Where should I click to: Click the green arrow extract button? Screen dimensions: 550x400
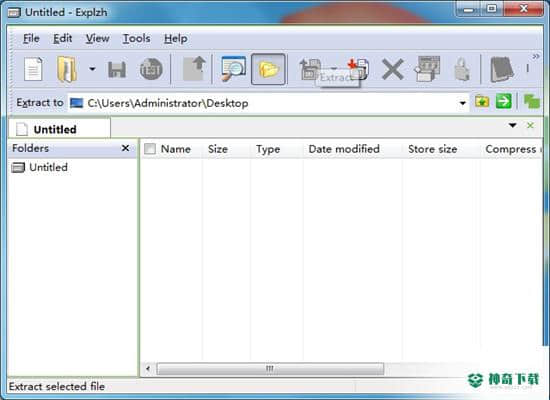(x=504, y=102)
